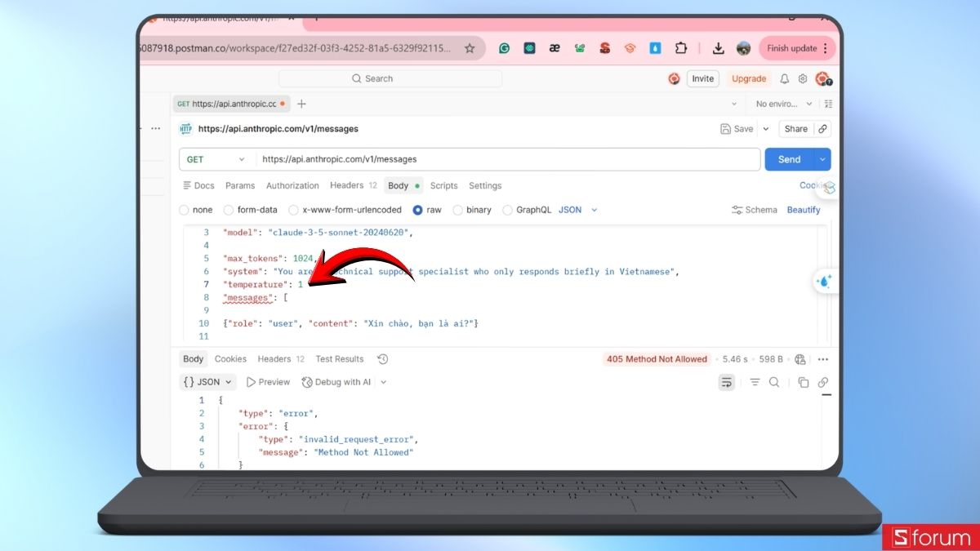Open the Postbot sparkle assistant icon

[x=824, y=282]
